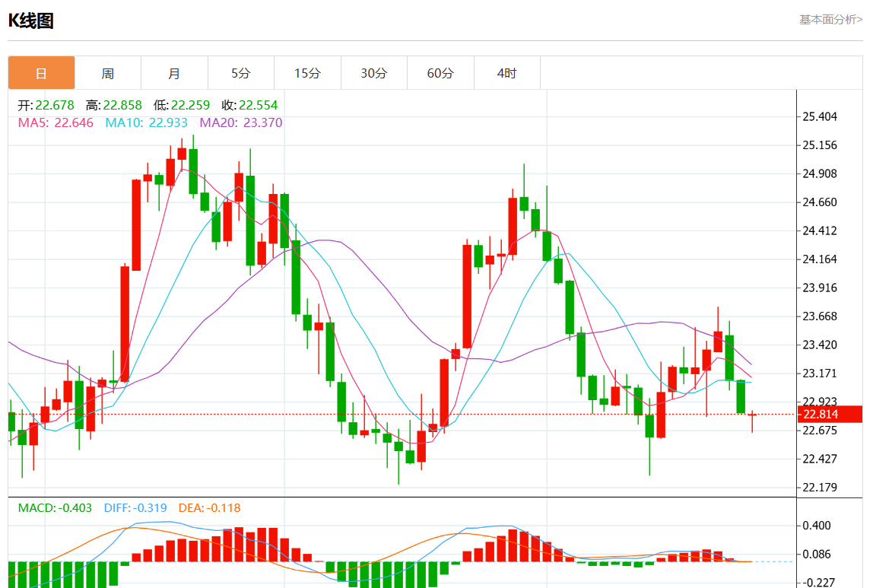Click the 0.400 MACD axis label
This screenshot has height=588, width=873.
[x=816, y=526]
